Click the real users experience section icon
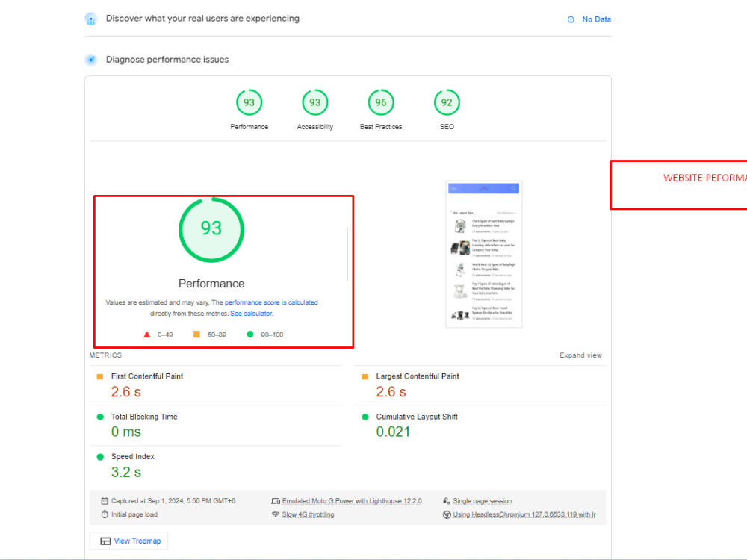The height and width of the screenshot is (560, 747). coord(90,19)
